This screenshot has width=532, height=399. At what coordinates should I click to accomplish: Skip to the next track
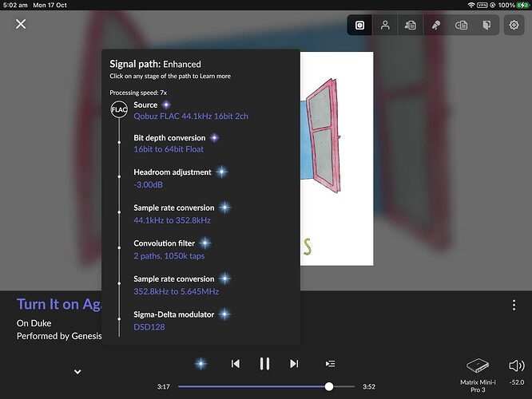[x=294, y=364]
